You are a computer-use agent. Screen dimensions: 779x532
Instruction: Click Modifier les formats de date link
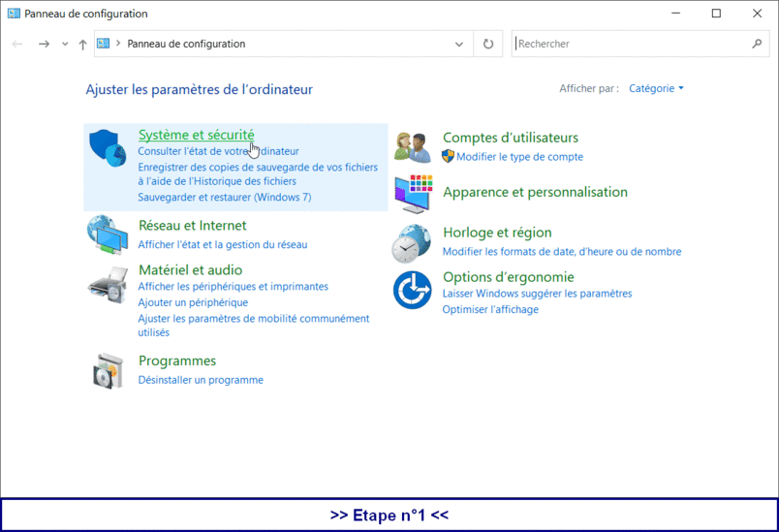[562, 251]
